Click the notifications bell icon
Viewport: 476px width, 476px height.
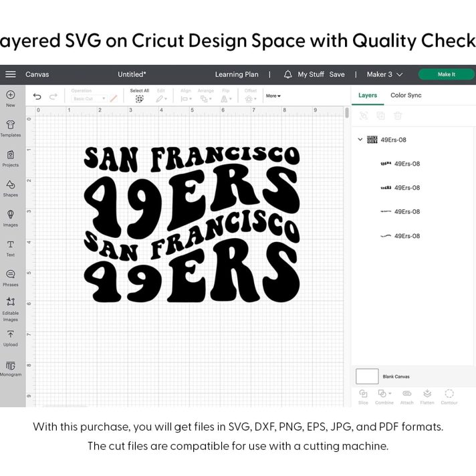287,74
